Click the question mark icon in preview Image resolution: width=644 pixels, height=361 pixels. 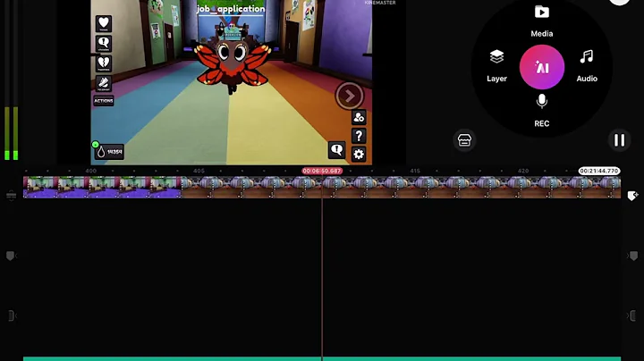tap(359, 136)
